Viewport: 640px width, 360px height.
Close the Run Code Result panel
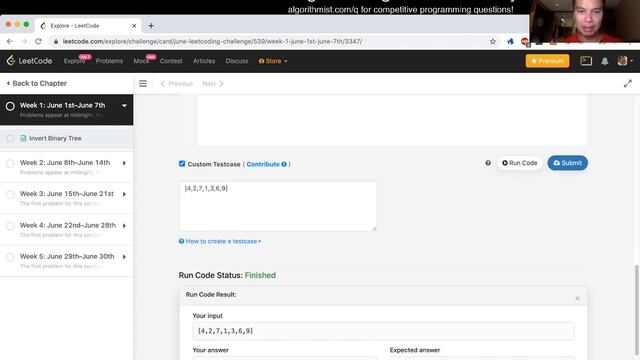click(577, 298)
